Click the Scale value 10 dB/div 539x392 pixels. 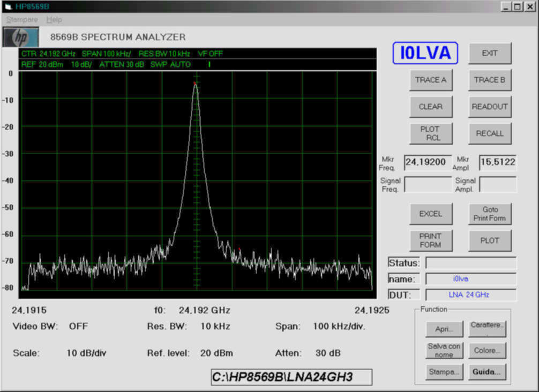click(86, 353)
